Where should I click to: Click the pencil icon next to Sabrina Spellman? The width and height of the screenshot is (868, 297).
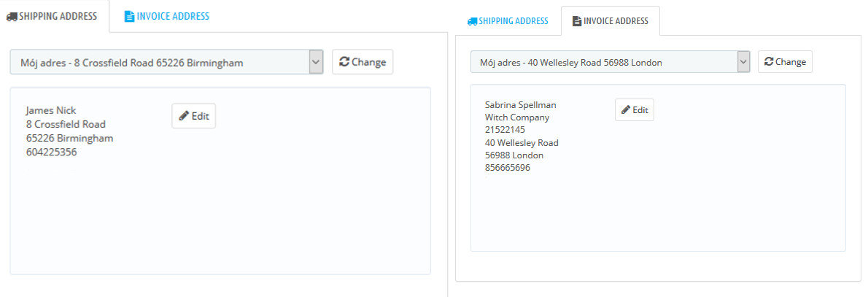[625, 110]
